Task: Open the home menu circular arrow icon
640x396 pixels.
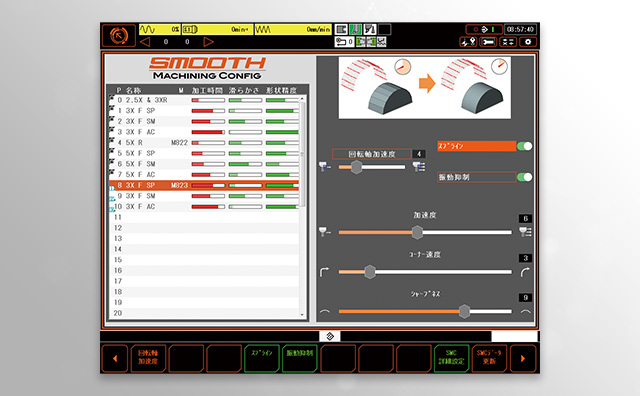Action: coord(118,36)
